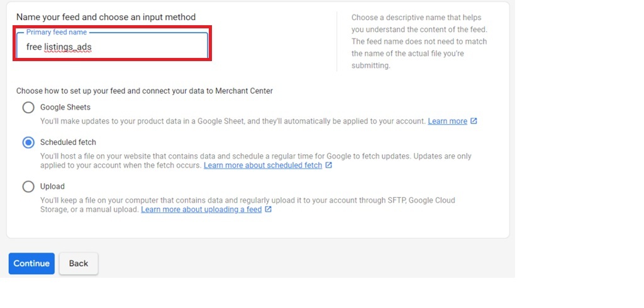Open Learn more about uploading a feed
The height and width of the screenshot is (308, 644).
[x=201, y=209]
